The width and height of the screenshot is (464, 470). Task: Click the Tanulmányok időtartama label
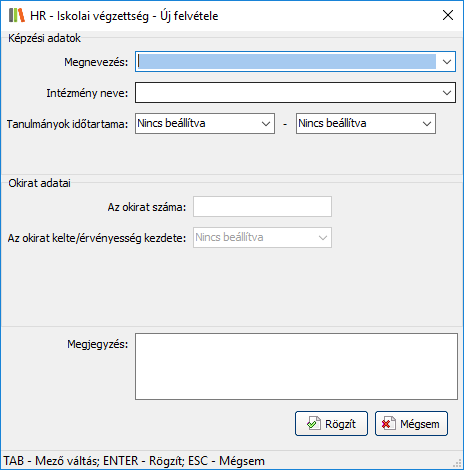pos(67,124)
